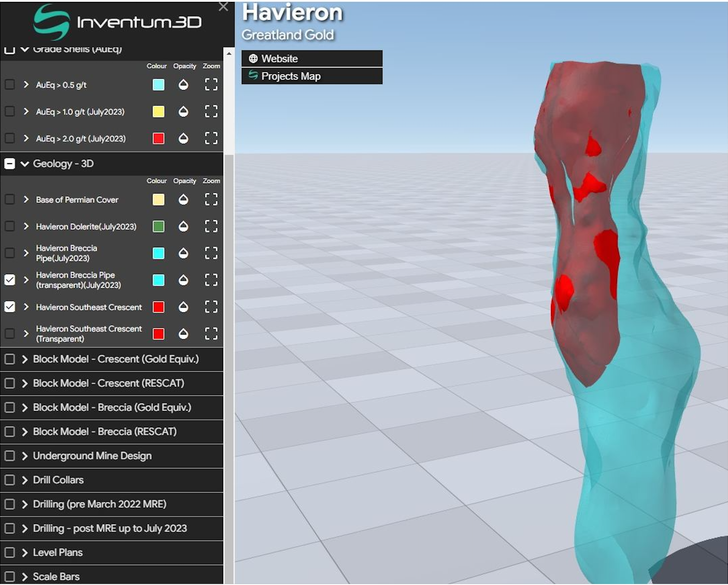Expand Scale Bars group
728x585 pixels.
click(x=25, y=577)
